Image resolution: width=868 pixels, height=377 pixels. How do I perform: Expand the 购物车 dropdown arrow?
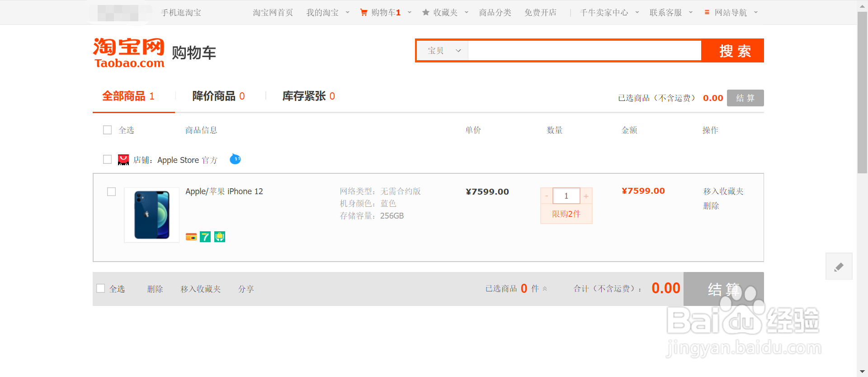pos(410,12)
